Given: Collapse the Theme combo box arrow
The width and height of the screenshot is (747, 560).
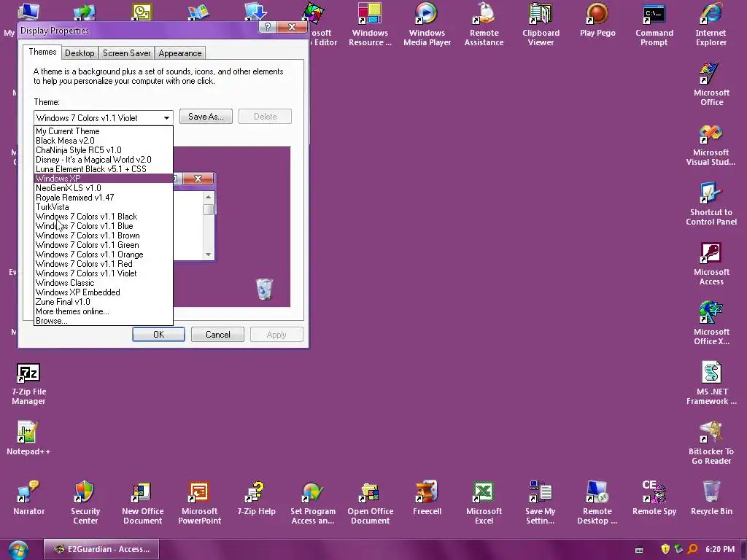Looking at the screenshot, I should click(166, 117).
